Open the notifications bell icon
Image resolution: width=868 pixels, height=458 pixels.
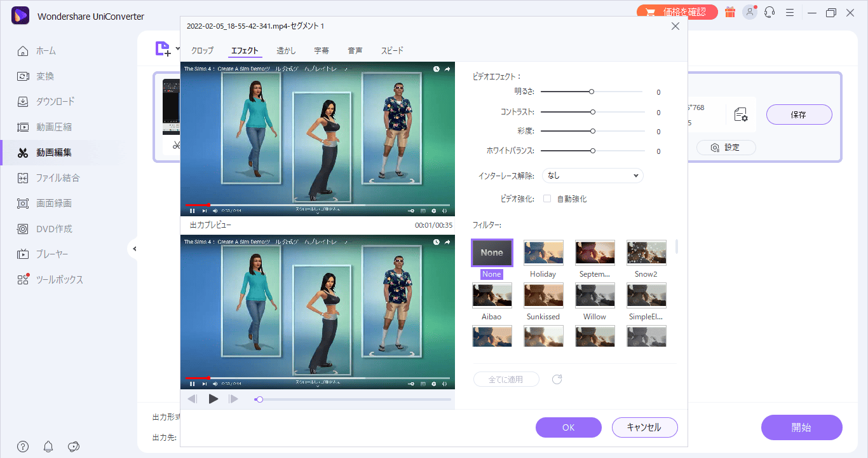[48, 447]
